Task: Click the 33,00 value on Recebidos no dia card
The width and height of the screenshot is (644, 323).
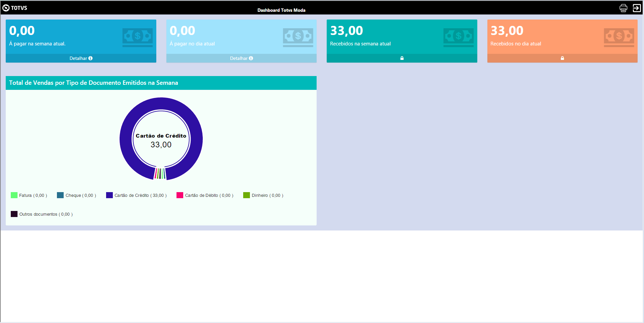Action: [507, 31]
